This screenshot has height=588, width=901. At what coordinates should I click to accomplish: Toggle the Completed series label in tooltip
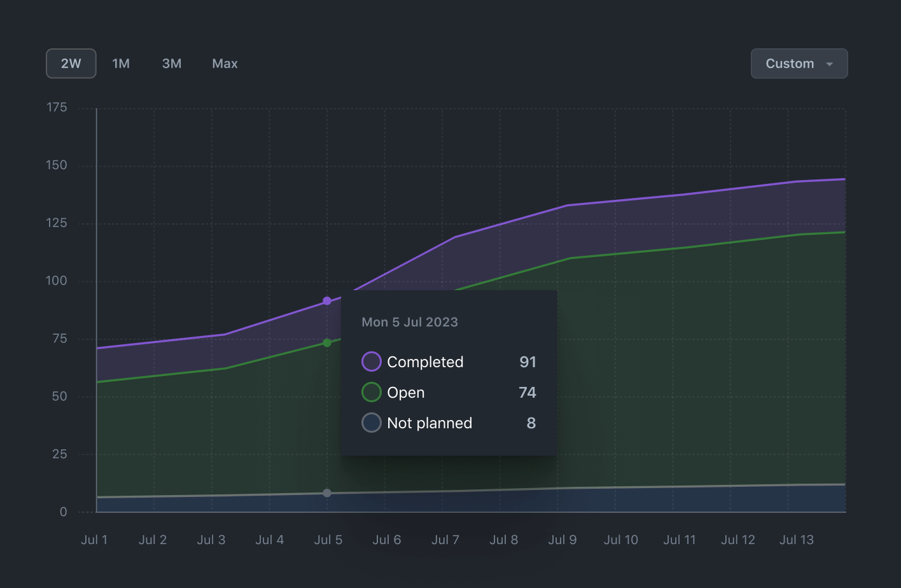pyautogui.click(x=425, y=362)
